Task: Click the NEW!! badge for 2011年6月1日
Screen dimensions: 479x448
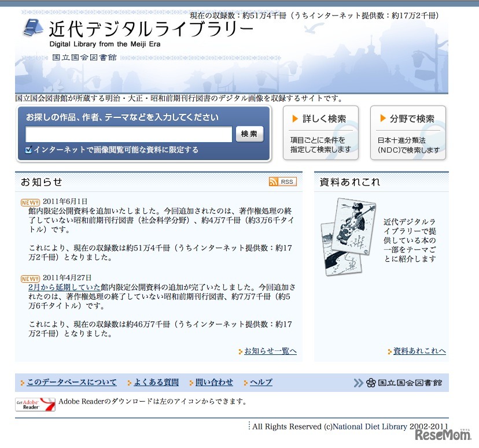Action: pyautogui.click(x=30, y=202)
